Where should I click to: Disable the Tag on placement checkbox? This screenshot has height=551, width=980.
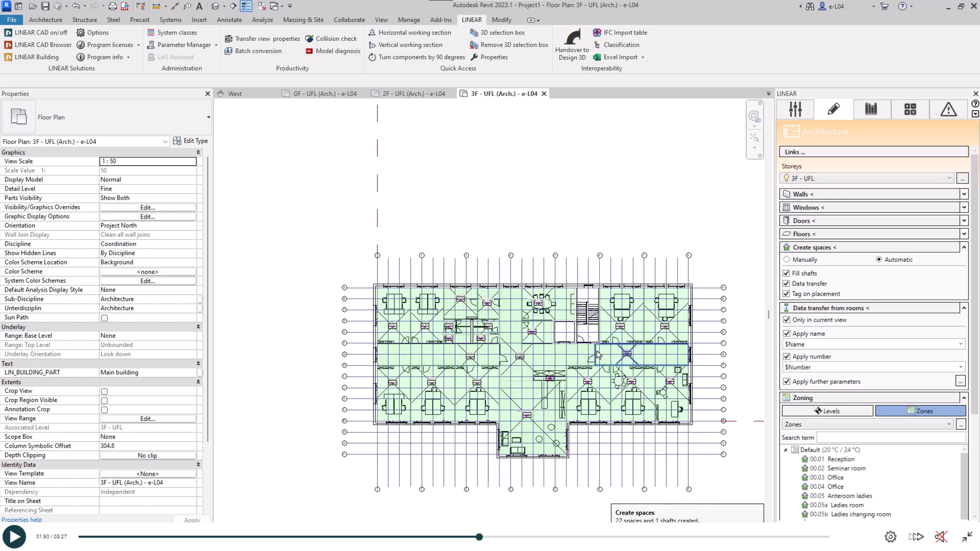coord(787,294)
